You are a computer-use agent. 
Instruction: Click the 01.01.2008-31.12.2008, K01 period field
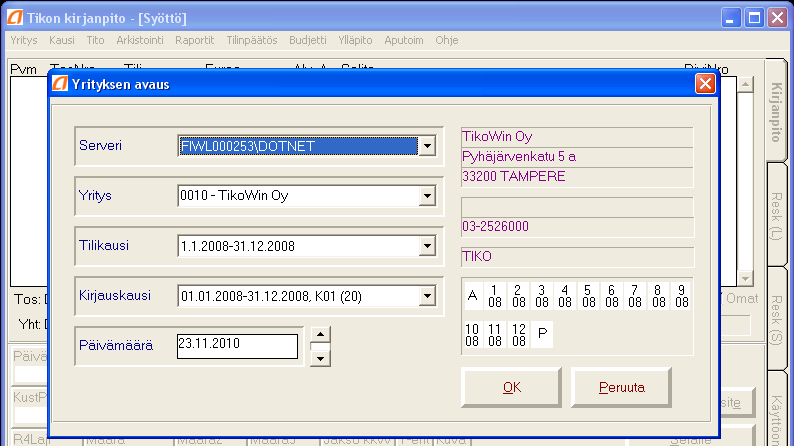point(299,296)
